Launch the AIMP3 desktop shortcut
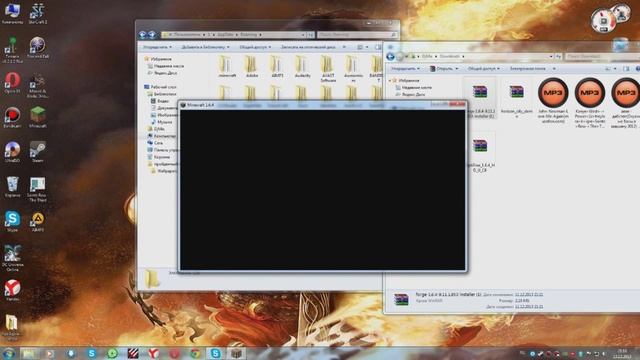The width and height of the screenshot is (640, 360). 38,221
